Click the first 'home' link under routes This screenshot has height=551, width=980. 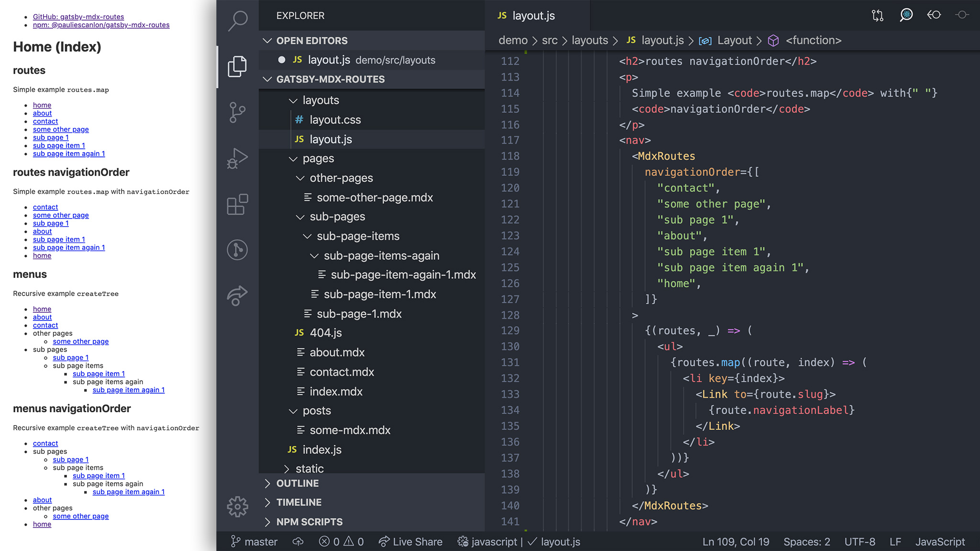tap(42, 105)
